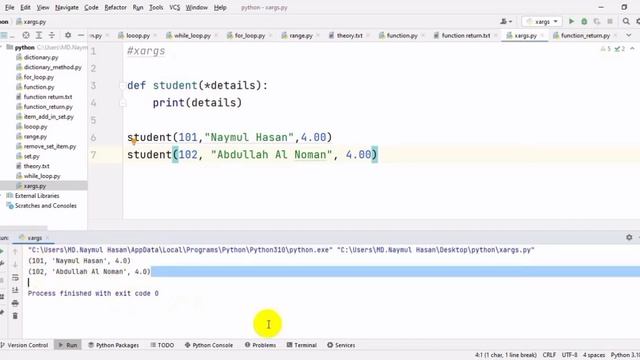This screenshot has height=360, width=640.
Task: Switch to the function_return.py tab
Action: [585, 36]
